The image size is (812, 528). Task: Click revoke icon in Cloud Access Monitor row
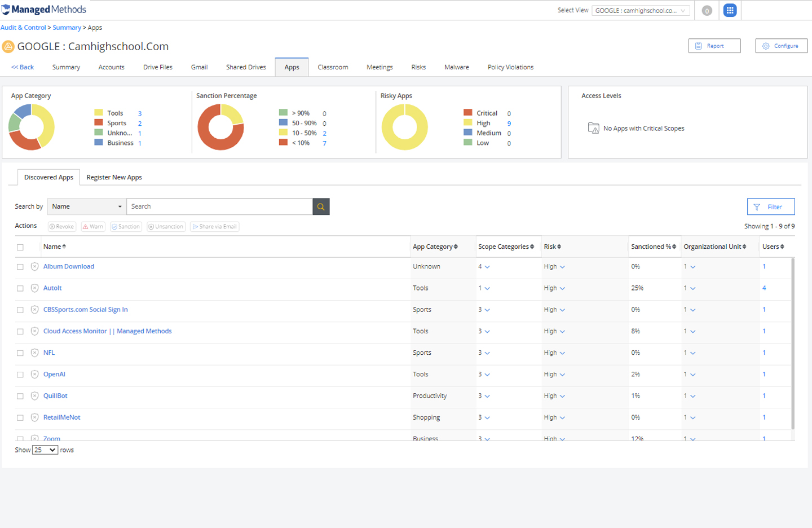point(34,331)
